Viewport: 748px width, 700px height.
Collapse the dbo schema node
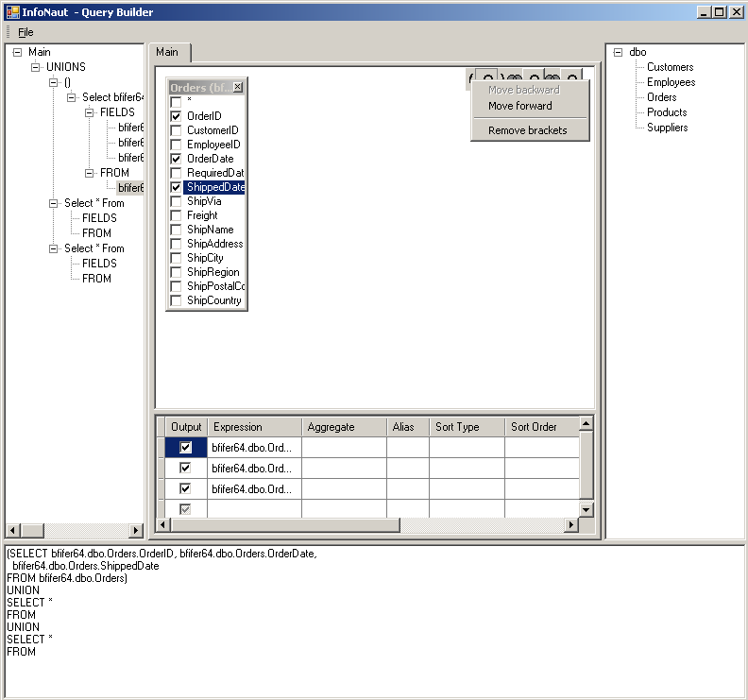click(x=619, y=52)
